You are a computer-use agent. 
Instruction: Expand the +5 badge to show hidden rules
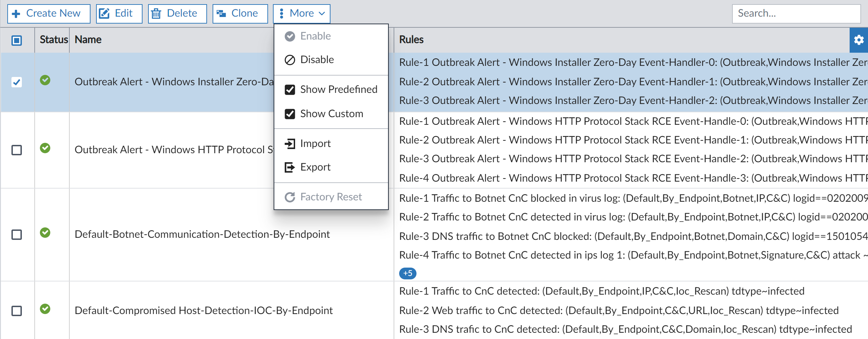[408, 273]
